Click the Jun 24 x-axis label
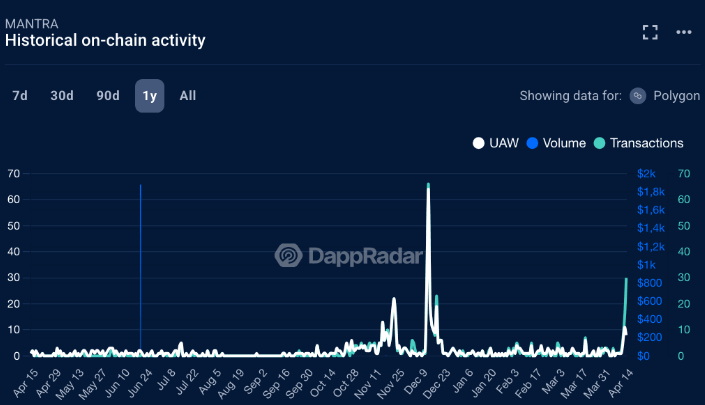705x405 pixels. click(140, 383)
